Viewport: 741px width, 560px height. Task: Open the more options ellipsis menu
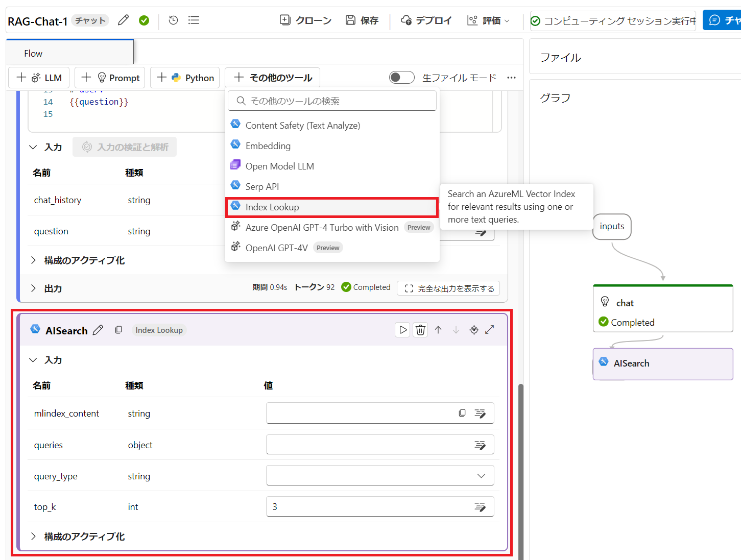512,78
